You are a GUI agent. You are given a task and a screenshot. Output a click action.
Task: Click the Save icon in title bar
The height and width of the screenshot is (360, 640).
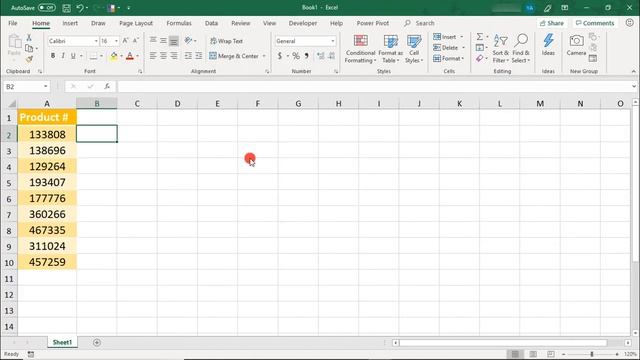pyautogui.click(x=67, y=8)
